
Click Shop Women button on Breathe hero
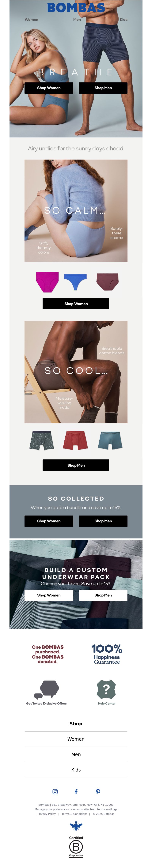pyautogui.click(x=49, y=88)
